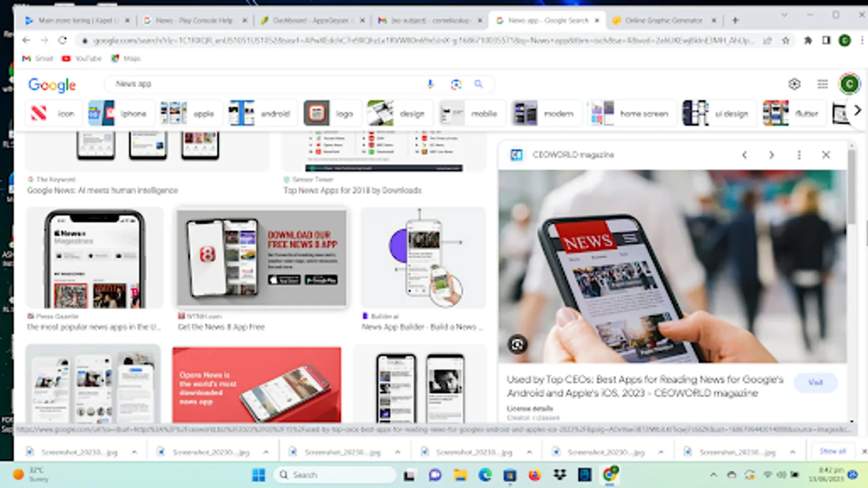Open the Chrome three-dot menu

[x=862, y=40]
